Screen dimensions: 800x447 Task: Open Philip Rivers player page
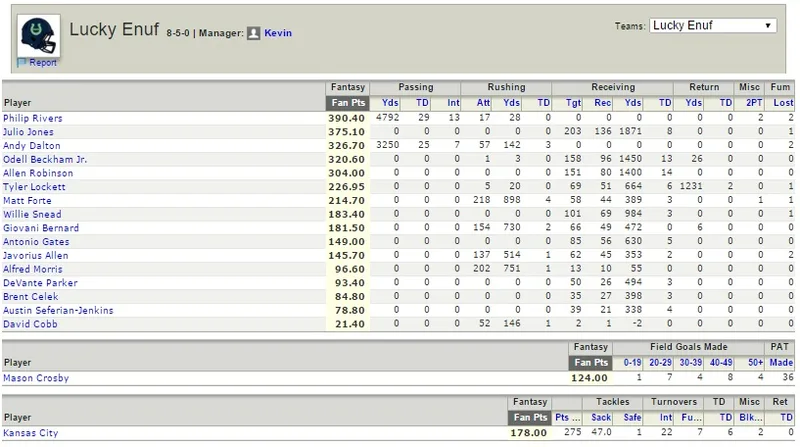point(33,118)
